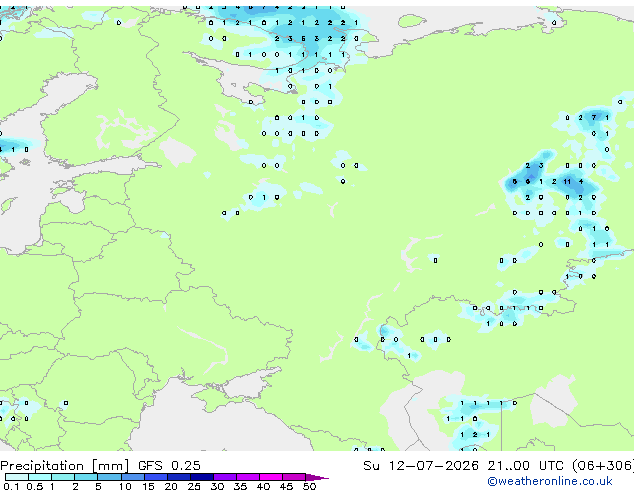Select the "GFS 0.25" model label
The width and height of the screenshot is (634, 490).
coord(169,466)
